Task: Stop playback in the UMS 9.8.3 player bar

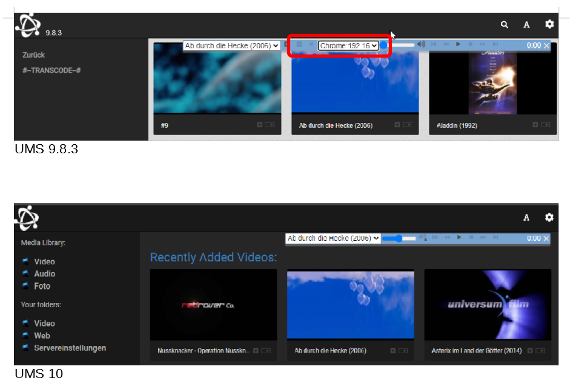Action: click(470, 44)
